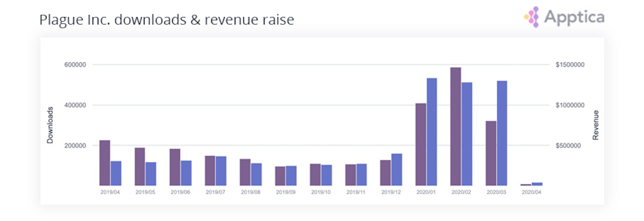Click the 2019/09 blue revenue bar

pyautogui.click(x=291, y=175)
